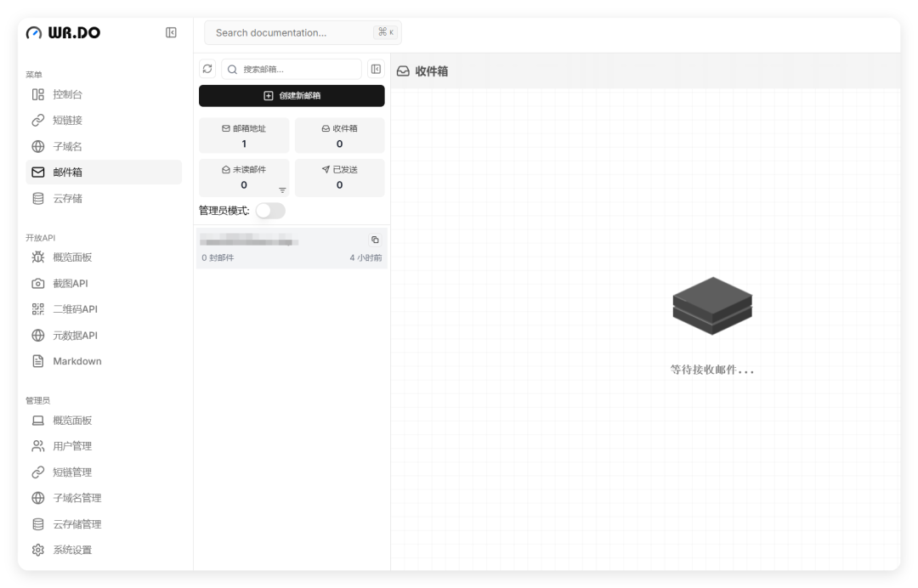Viewport: 918px width, 588px height.
Task: Open 云存储 page
Action: coord(104,198)
